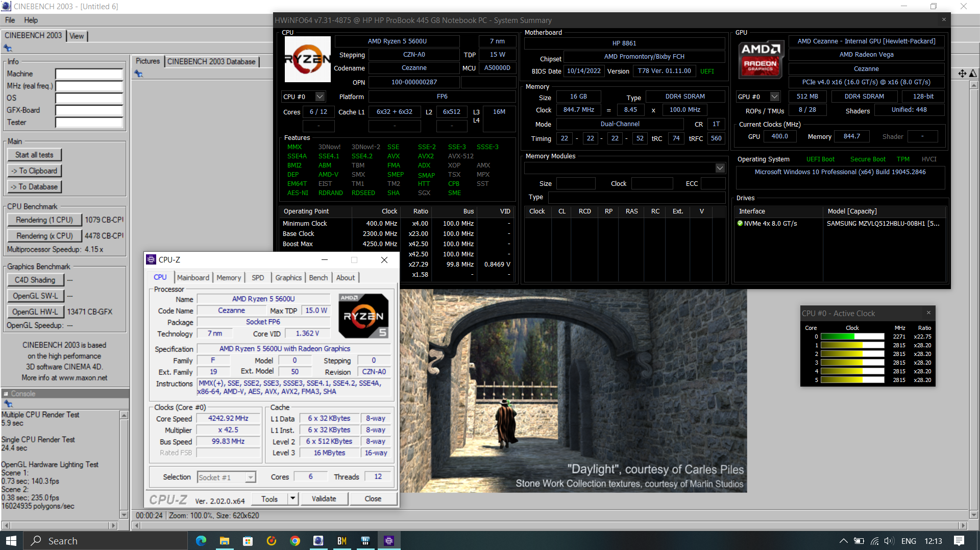The width and height of the screenshot is (980, 550).
Task: Click the pin icon in the Console panel
Action: [8, 403]
